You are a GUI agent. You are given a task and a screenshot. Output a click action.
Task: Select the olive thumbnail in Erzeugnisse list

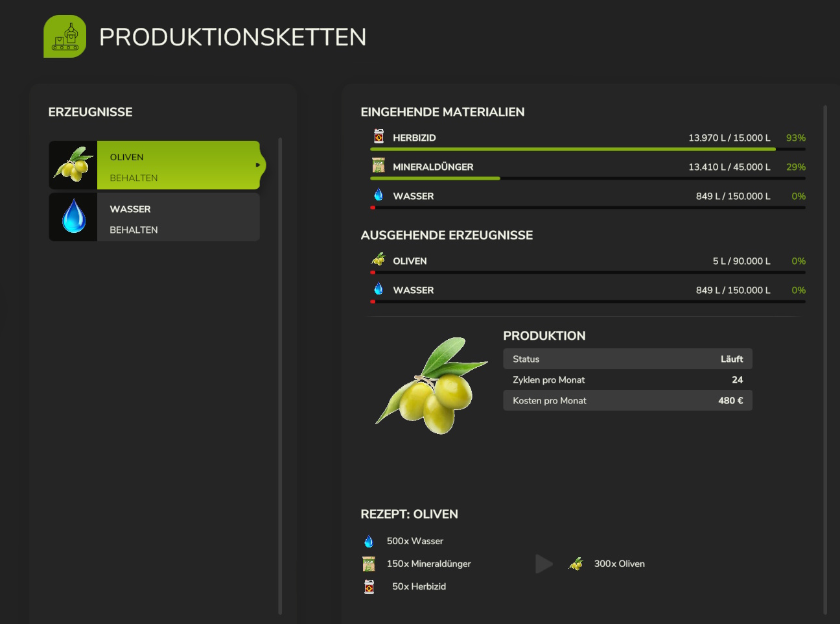pos(73,165)
